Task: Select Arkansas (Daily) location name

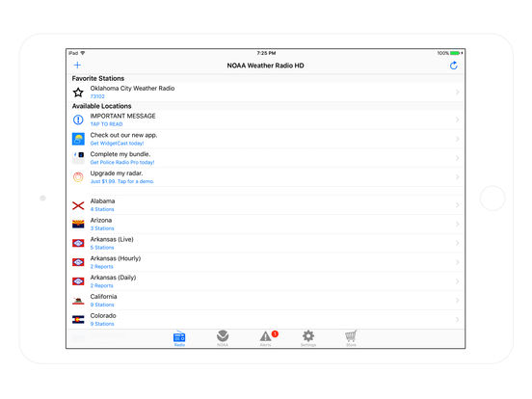Action: 113,278
